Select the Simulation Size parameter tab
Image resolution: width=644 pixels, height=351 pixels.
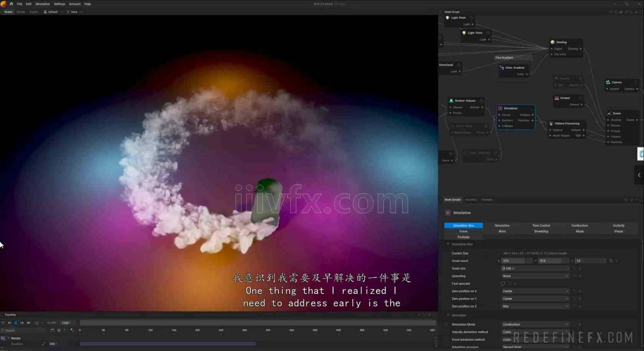[463, 225]
